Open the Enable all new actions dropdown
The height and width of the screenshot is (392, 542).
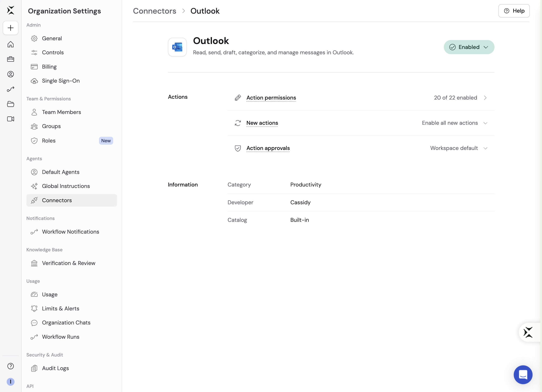point(455,123)
